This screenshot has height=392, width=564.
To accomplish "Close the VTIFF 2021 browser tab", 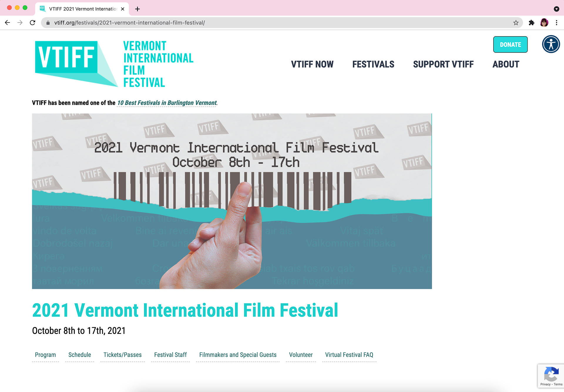I will point(122,9).
